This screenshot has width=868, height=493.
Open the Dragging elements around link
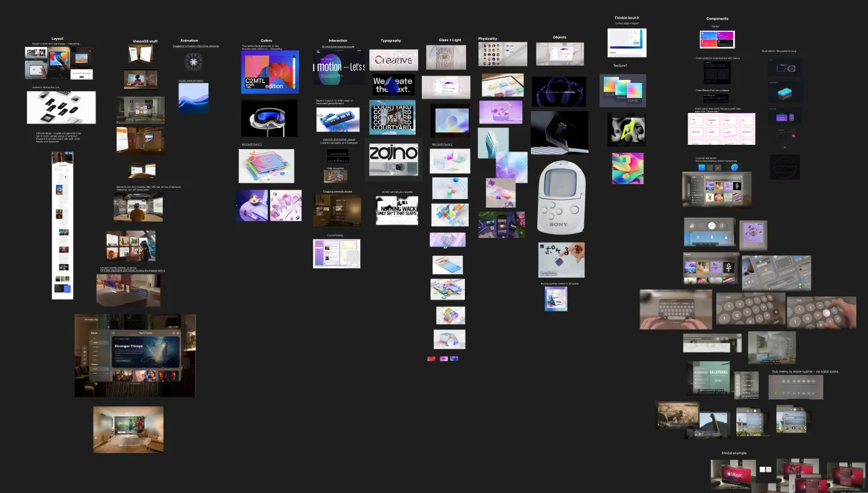338,191
